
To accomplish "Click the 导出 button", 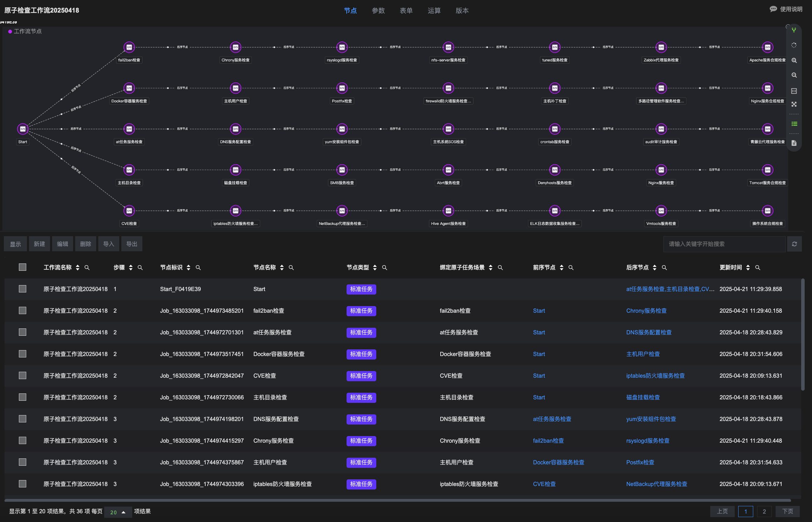I will pyautogui.click(x=131, y=244).
